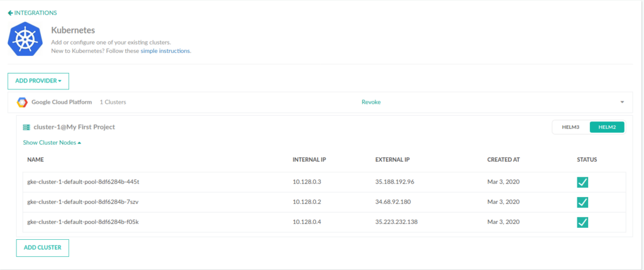Select the HELM2 option
644x270 pixels.
(607, 127)
